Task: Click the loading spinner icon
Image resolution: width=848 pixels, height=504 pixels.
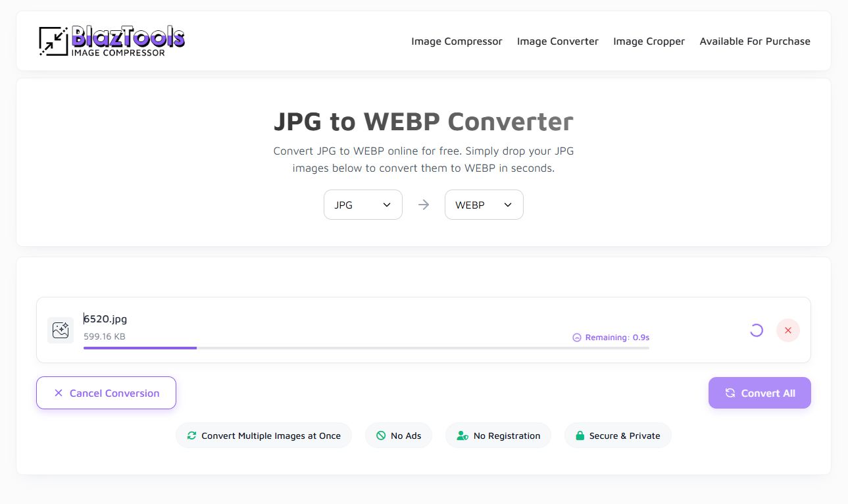Action: click(x=757, y=330)
